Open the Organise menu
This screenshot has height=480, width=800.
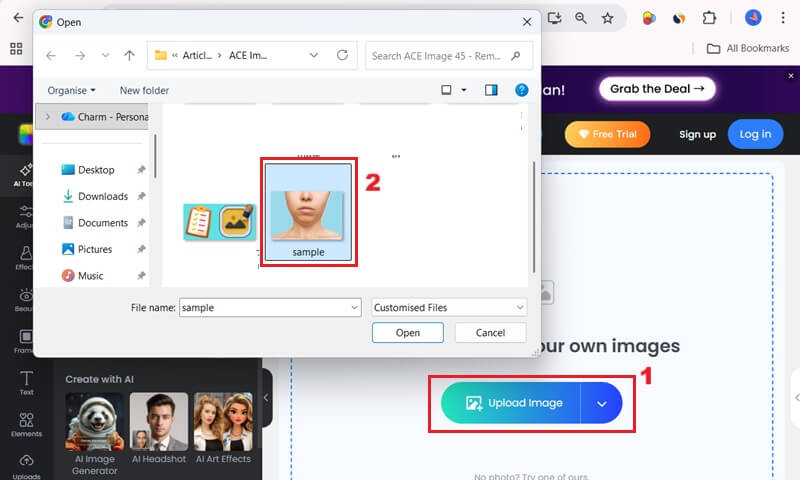tap(71, 90)
